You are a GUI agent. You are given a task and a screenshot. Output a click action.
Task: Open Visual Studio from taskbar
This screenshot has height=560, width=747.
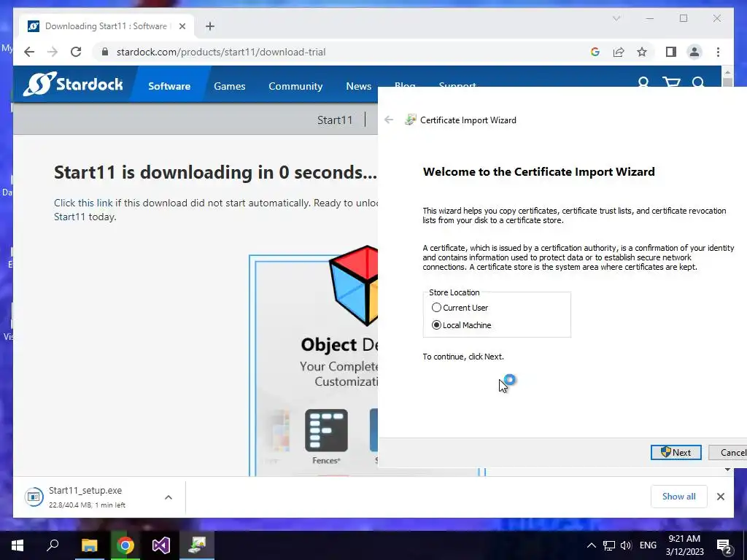[161, 545]
